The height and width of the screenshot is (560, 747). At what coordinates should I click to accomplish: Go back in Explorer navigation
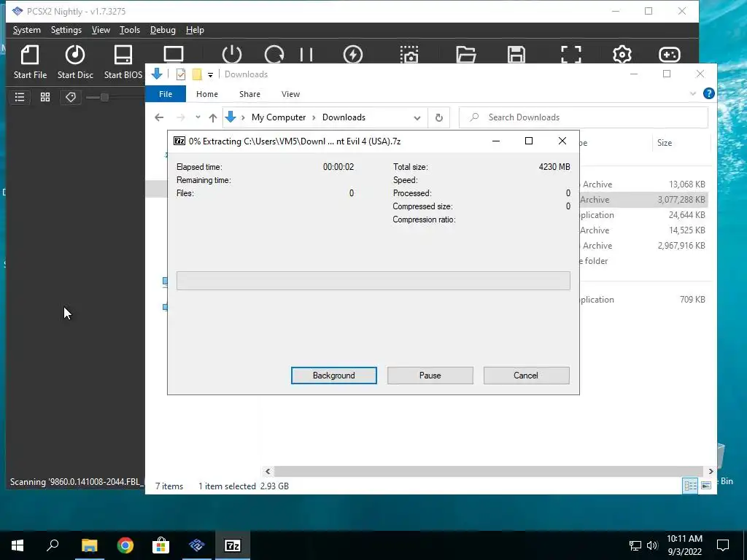tap(159, 117)
